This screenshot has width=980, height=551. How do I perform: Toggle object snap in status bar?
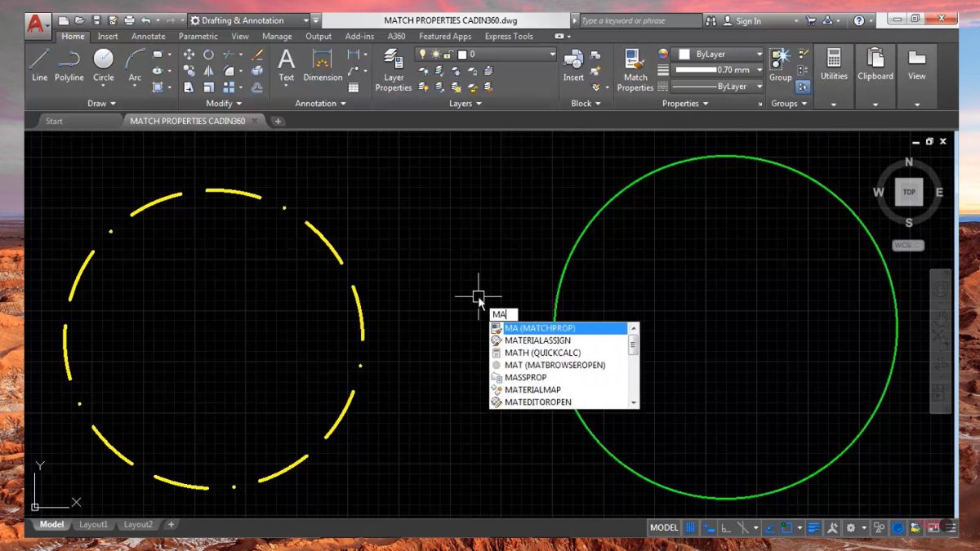[787, 528]
